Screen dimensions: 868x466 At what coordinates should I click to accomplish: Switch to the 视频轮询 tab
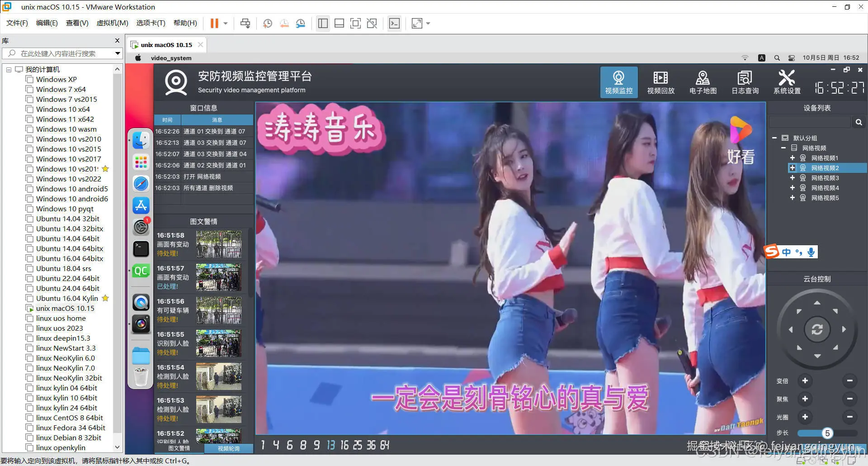tap(229, 448)
